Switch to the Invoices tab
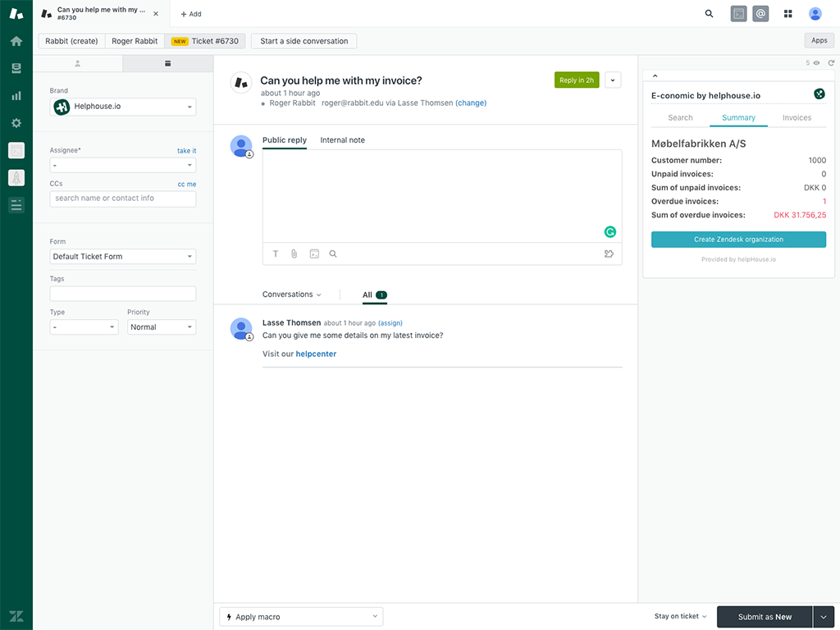Screen dimensions: 840x630 796,118
